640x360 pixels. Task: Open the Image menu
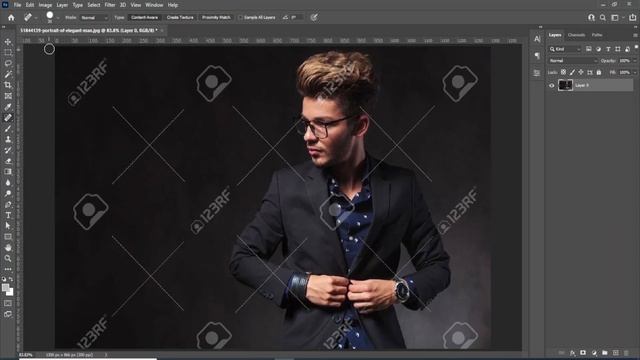click(x=45, y=5)
